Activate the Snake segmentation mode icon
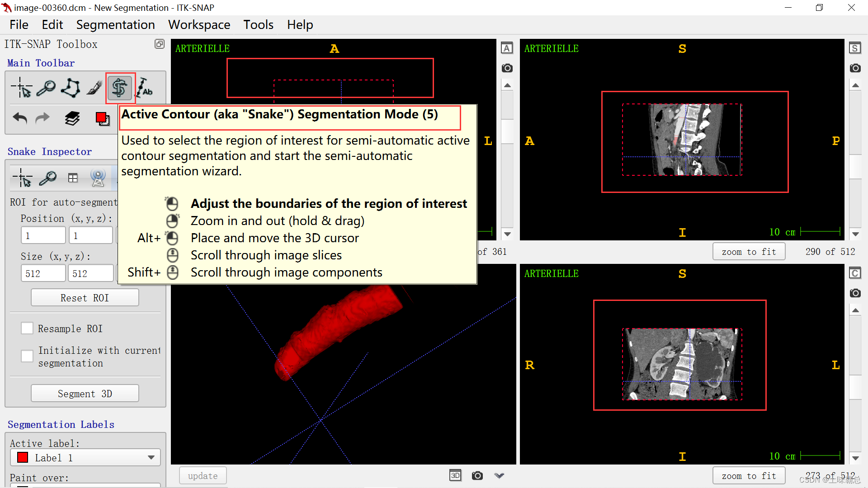This screenshot has height=488, width=868. (120, 88)
